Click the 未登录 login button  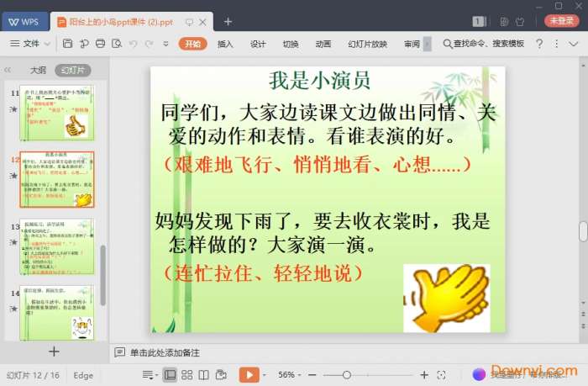tap(561, 21)
